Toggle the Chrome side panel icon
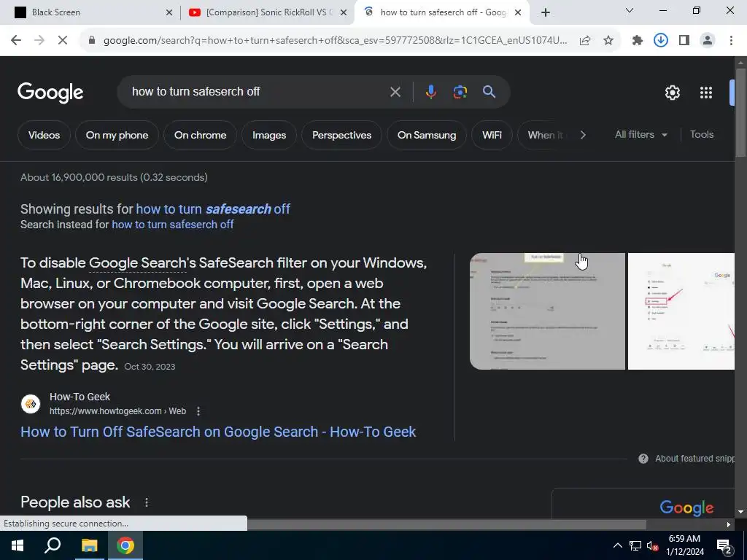The height and width of the screenshot is (560, 747). (x=684, y=41)
